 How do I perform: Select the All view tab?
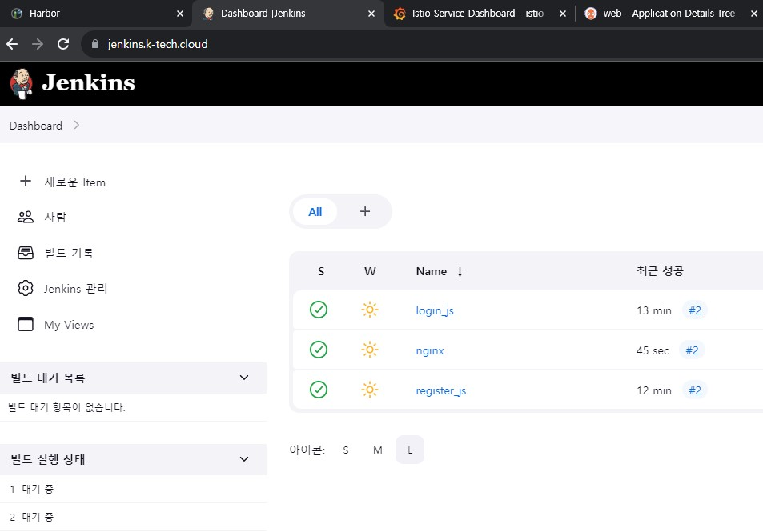click(x=315, y=211)
